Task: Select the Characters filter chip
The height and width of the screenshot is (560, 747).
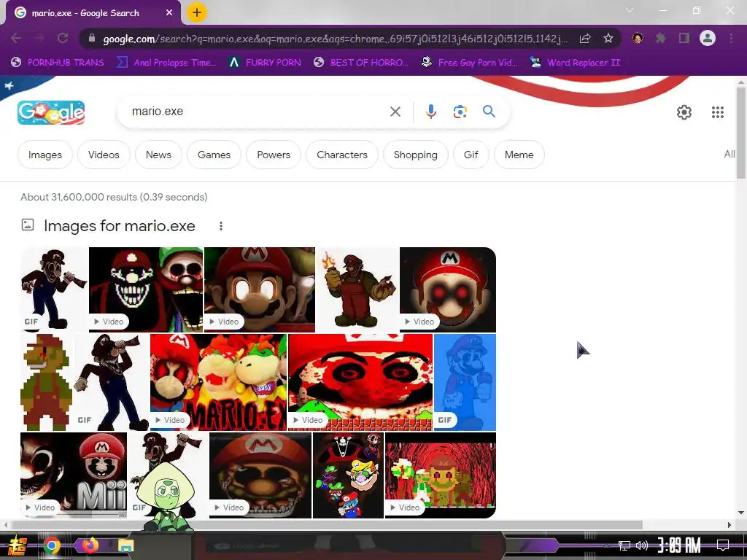Action: (x=342, y=155)
